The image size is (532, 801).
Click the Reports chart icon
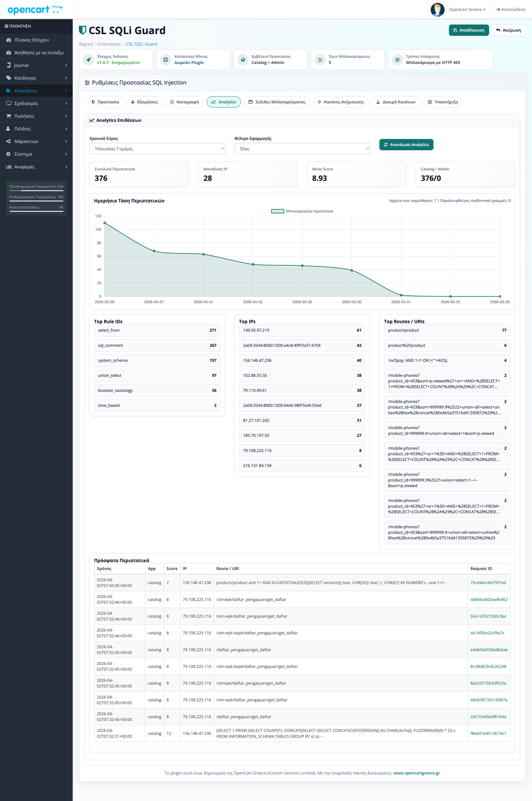click(x=9, y=167)
